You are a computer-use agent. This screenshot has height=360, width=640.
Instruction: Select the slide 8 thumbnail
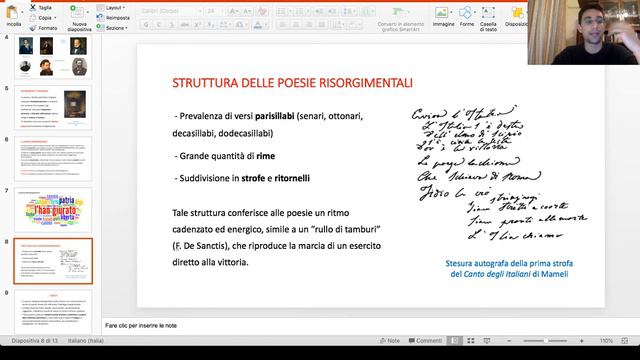coord(53,261)
